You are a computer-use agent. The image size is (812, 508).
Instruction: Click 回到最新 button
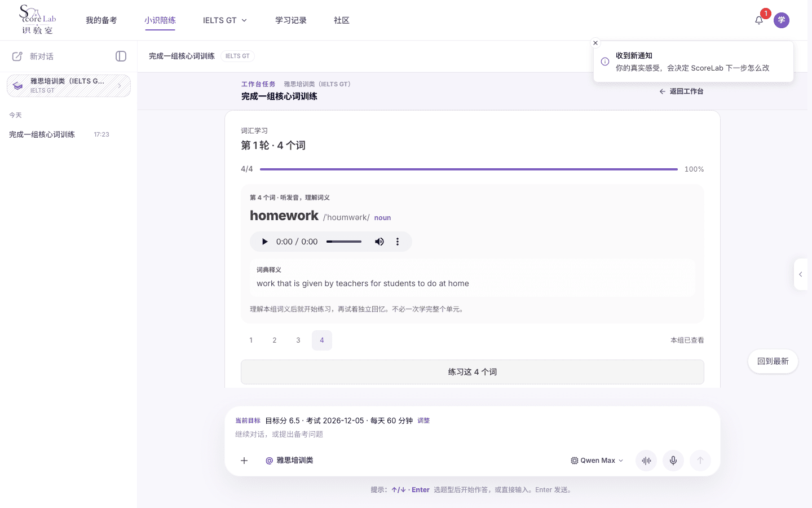point(773,361)
